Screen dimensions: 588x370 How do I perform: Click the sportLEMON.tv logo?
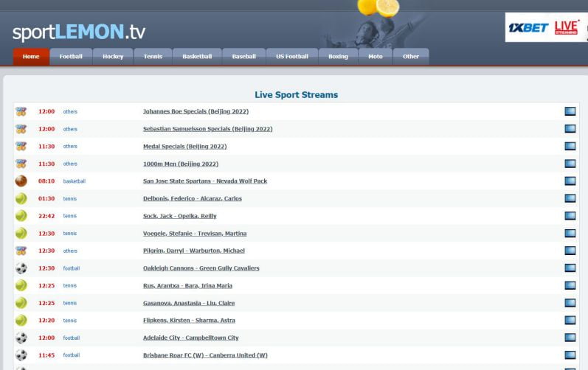coord(79,32)
